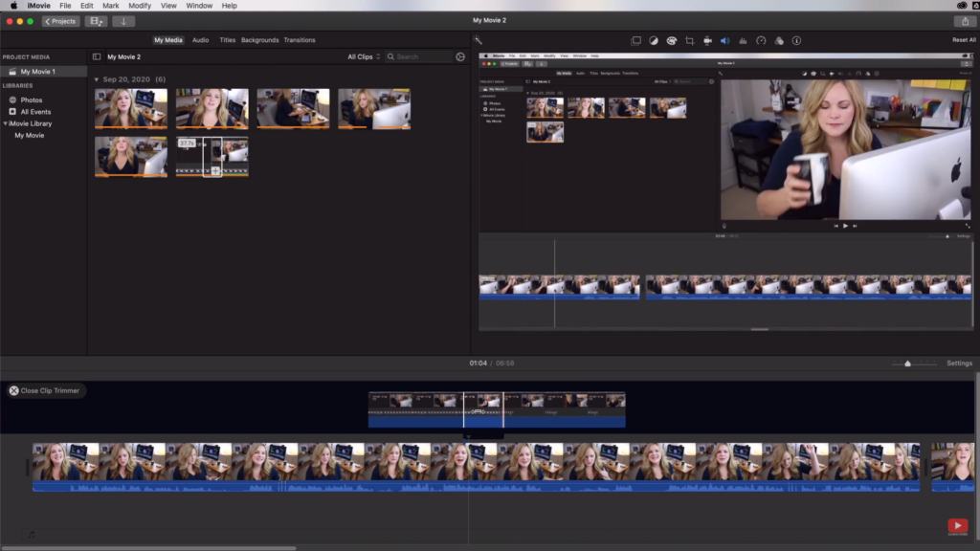The image size is (980, 551).
Task: Select the long main clip in timeline
Action: [477, 467]
